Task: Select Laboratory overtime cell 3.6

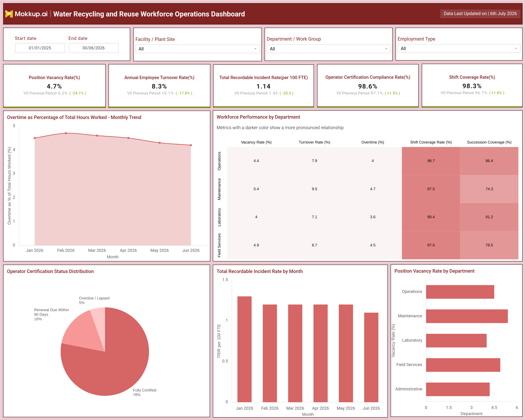Action: pyautogui.click(x=373, y=217)
